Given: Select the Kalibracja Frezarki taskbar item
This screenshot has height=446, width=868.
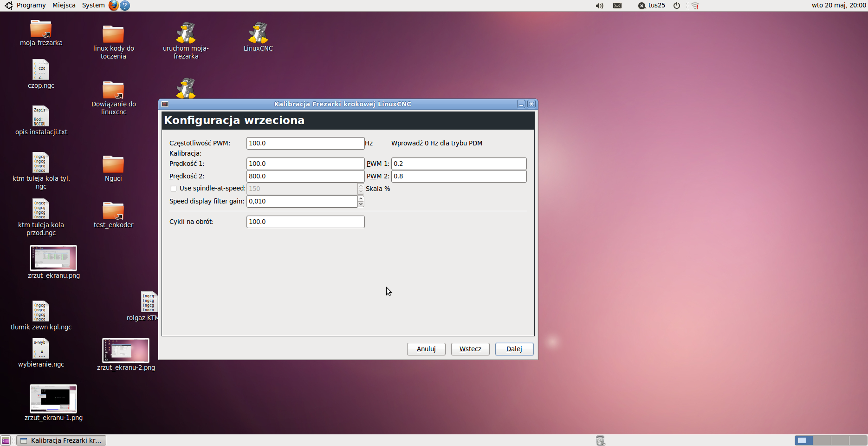Looking at the screenshot, I should click(x=61, y=440).
